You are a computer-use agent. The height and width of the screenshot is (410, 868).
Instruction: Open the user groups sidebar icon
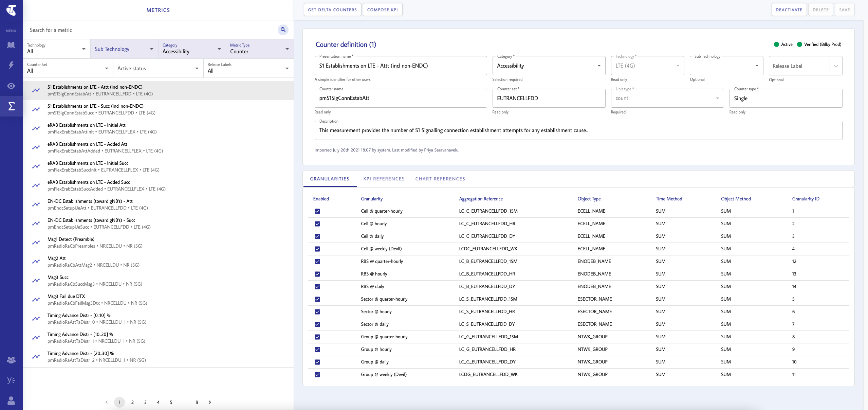(11, 360)
